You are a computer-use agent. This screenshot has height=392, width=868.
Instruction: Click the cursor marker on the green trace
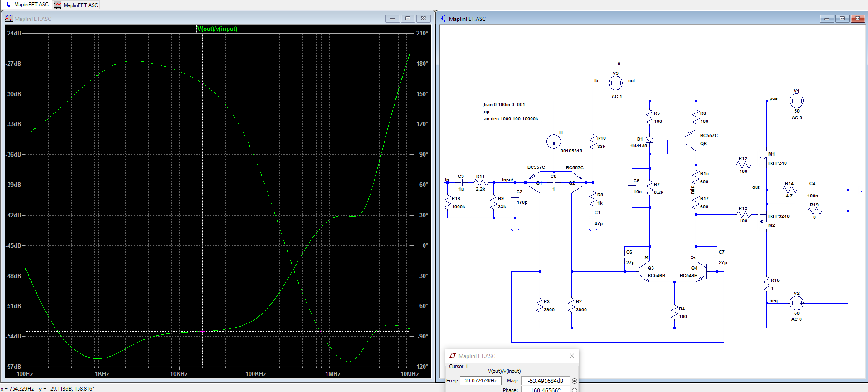point(202,331)
